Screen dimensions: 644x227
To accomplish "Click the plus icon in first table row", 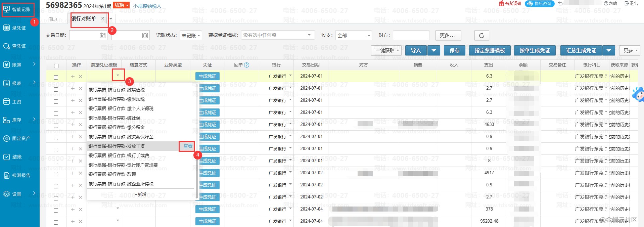I will point(73,77).
